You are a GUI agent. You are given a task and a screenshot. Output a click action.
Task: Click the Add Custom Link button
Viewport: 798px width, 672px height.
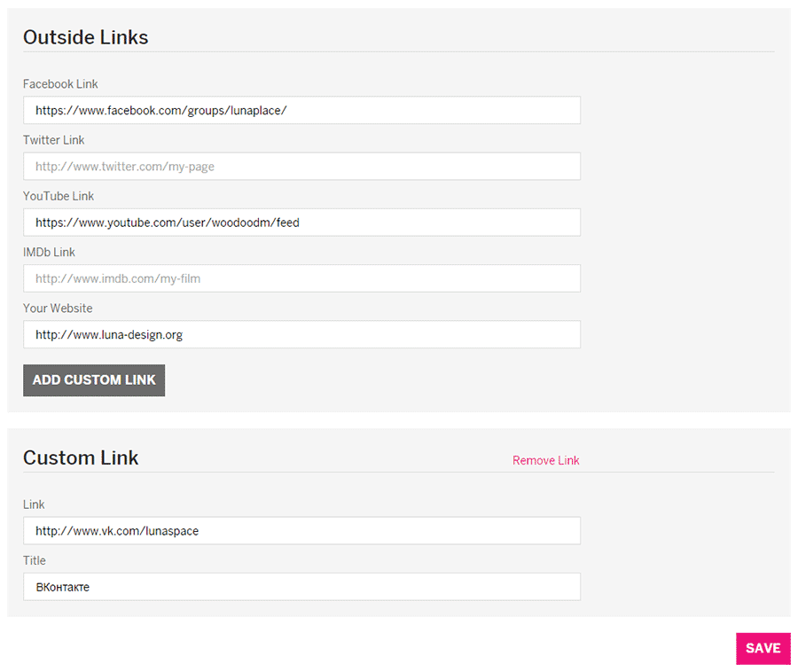[x=94, y=380]
